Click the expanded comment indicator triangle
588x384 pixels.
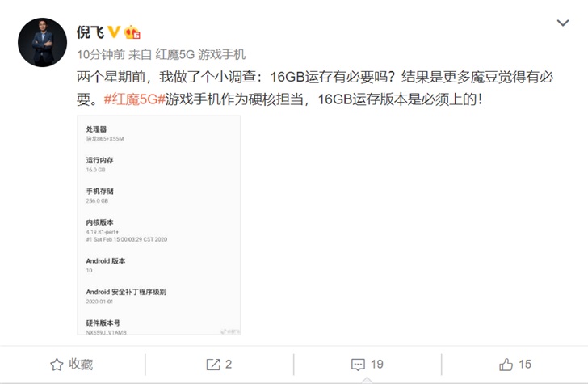pyautogui.click(x=367, y=381)
